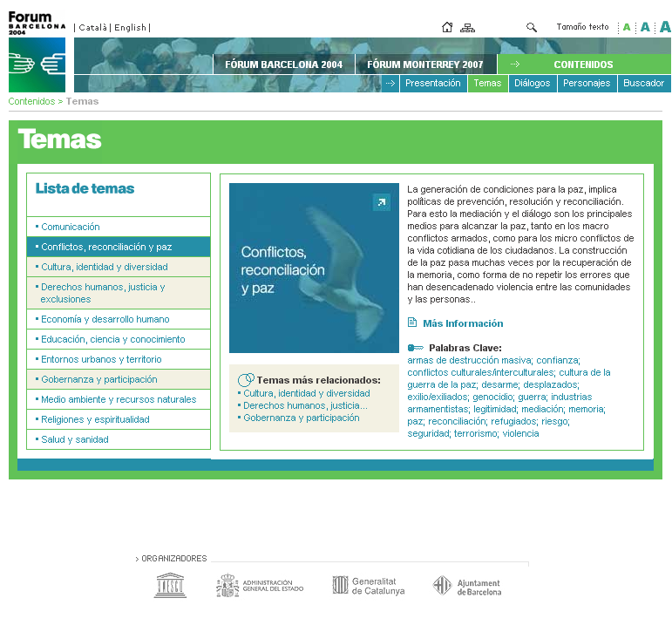Image resolution: width=672 pixels, height=632 pixels.
Task: Click the home icon in top bar
Action: [447, 27]
